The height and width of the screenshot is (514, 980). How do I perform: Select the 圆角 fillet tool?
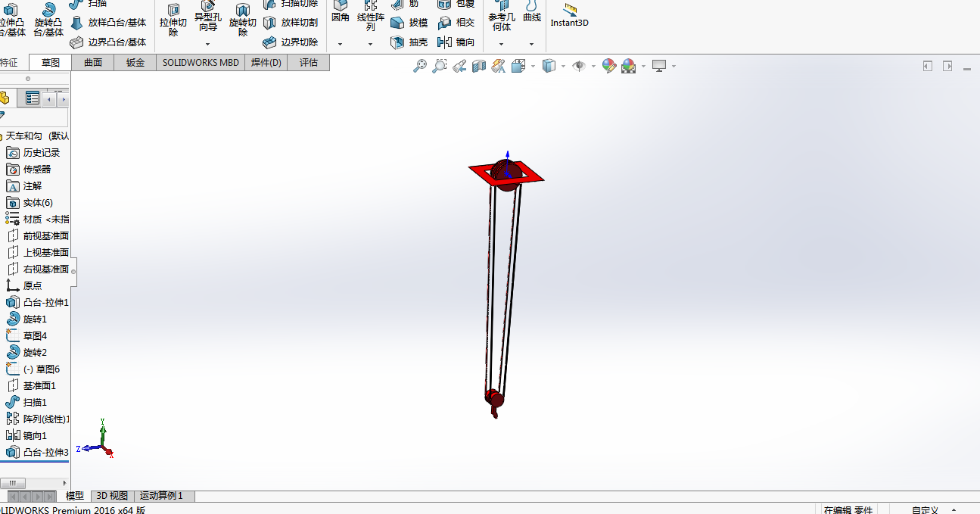tap(341, 12)
